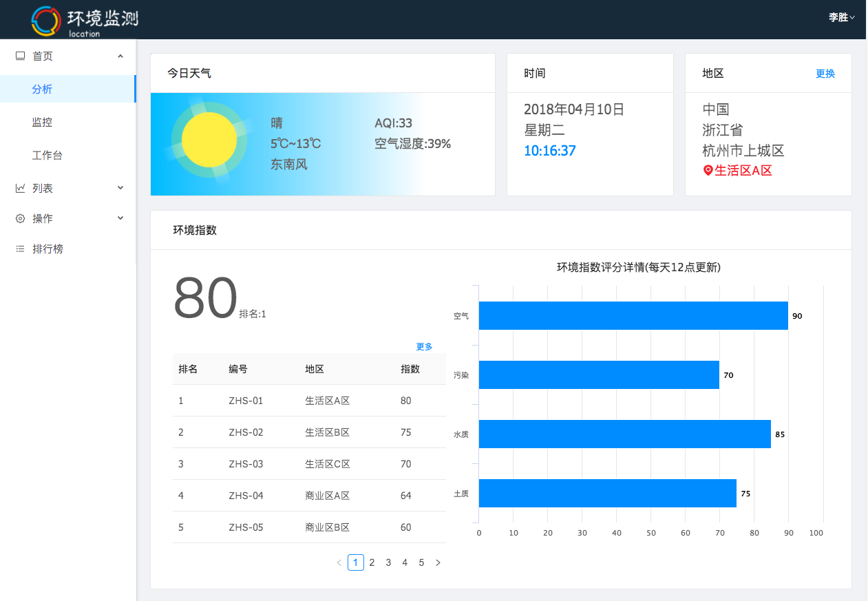Image resolution: width=868 pixels, height=601 pixels.
Task: Click the 星期二 weekday text
Action: tap(544, 129)
